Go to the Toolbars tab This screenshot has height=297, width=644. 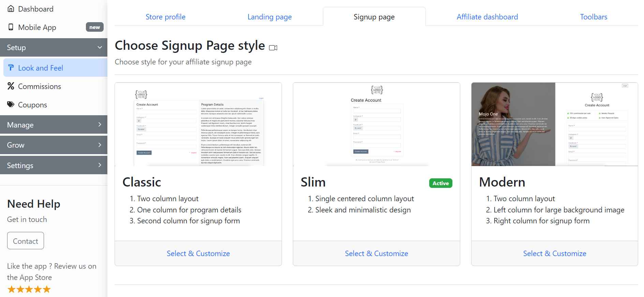(x=594, y=17)
